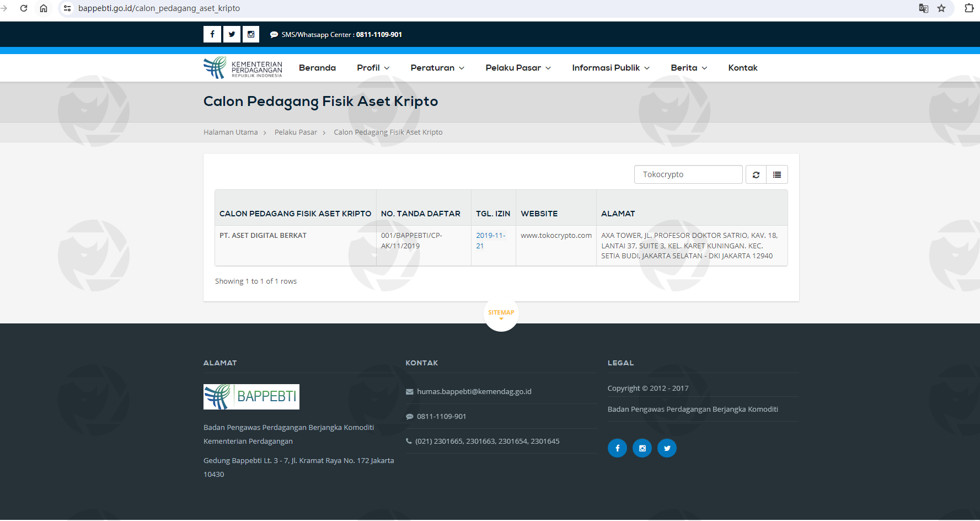Viewport: 980px width, 521px height.
Task: Open the Twitter icon in top bar
Action: point(232,34)
